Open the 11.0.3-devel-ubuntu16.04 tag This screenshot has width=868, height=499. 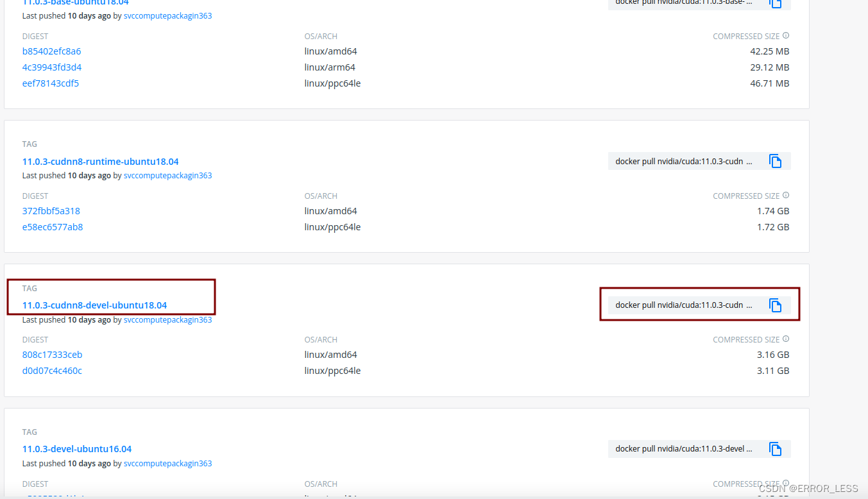[x=76, y=448]
